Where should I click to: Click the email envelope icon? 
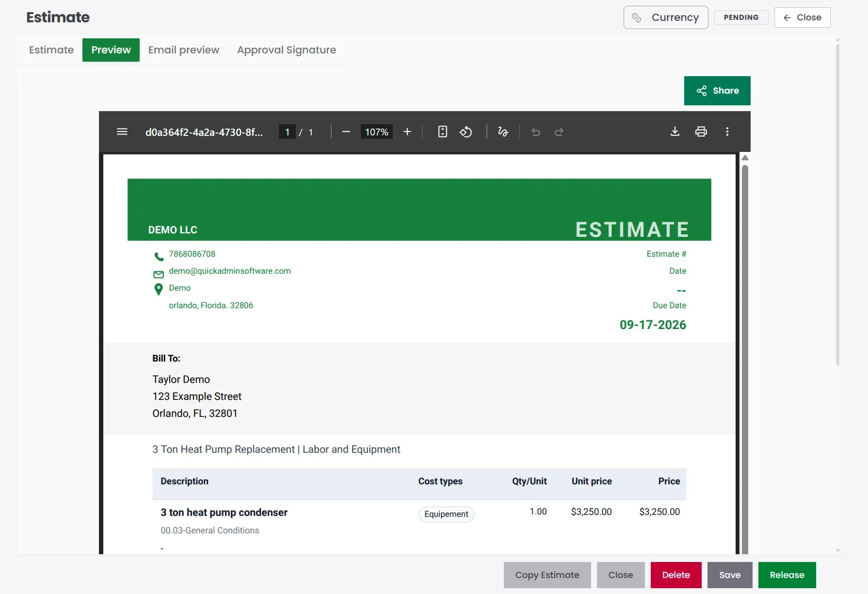pyautogui.click(x=159, y=274)
